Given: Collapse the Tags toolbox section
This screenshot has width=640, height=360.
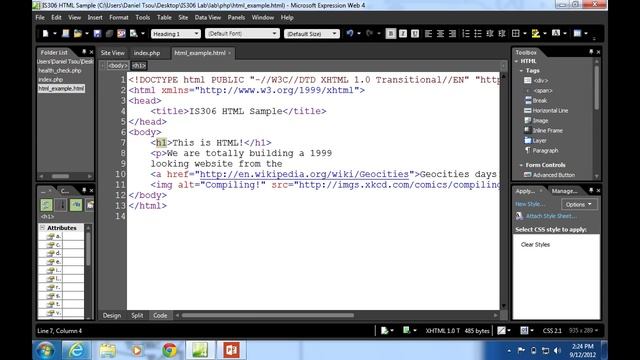Looking at the screenshot, I should (x=521, y=71).
